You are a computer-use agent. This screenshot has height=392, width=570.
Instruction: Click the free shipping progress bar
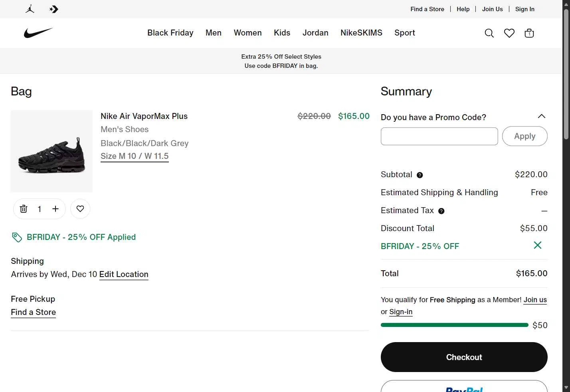(455, 325)
